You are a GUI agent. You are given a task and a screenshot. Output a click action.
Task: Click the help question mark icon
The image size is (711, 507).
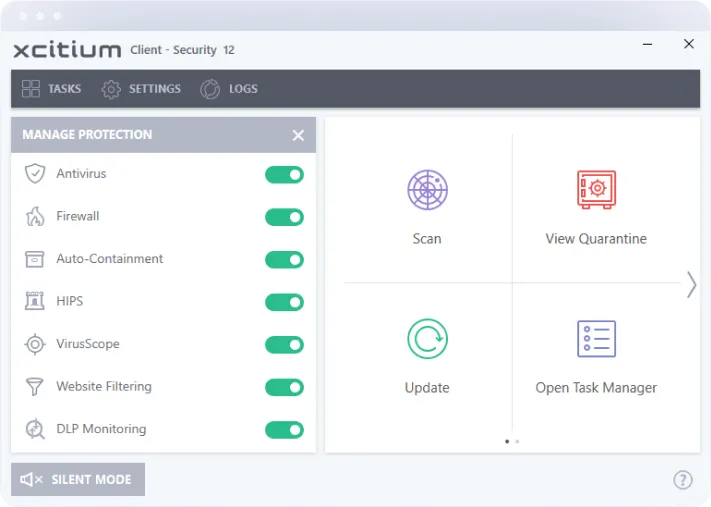click(x=682, y=479)
